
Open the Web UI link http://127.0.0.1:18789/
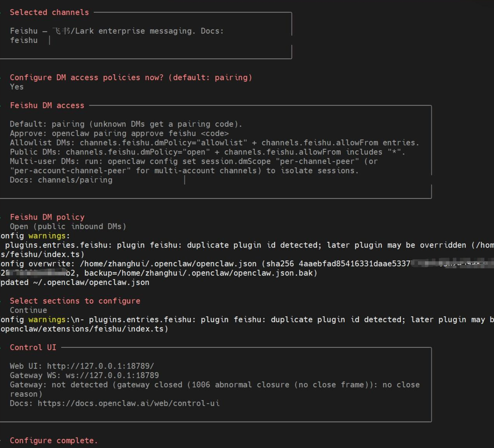click(100, 366)
